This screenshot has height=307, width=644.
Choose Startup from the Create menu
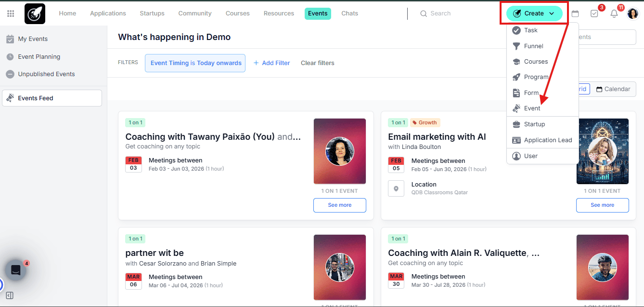click(x=542, y=124)
